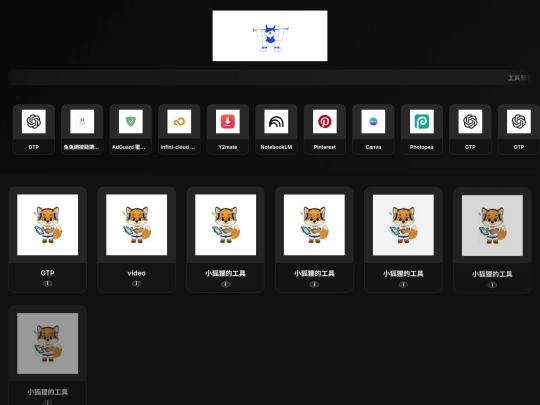Image resolution: width=540 pixels, height=405 pixels.
Task: Click the "Canva" label text
Action: [373, 147]
